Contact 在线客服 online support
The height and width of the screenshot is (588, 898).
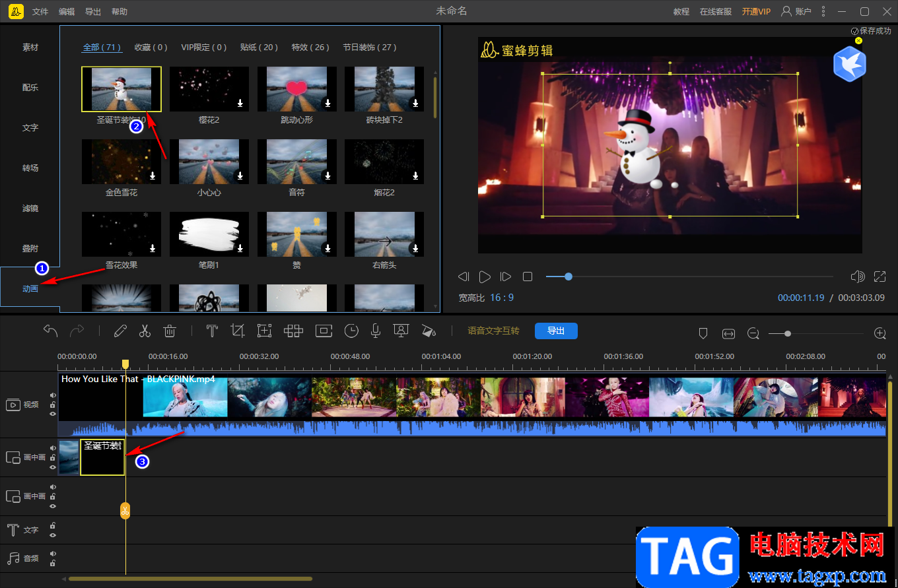[716, 12]
